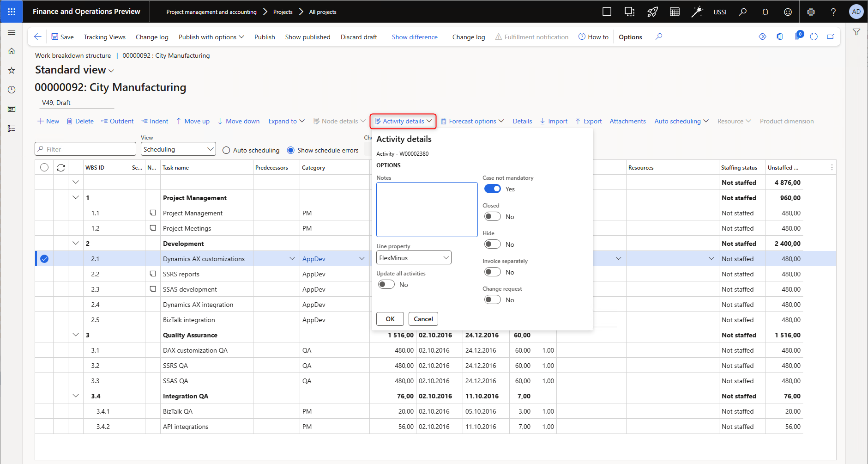Viewport: 868px width, 464px height.
Task: Open the app launcher waffle icon
Action: pyautogui.click(x=12, y=12)
